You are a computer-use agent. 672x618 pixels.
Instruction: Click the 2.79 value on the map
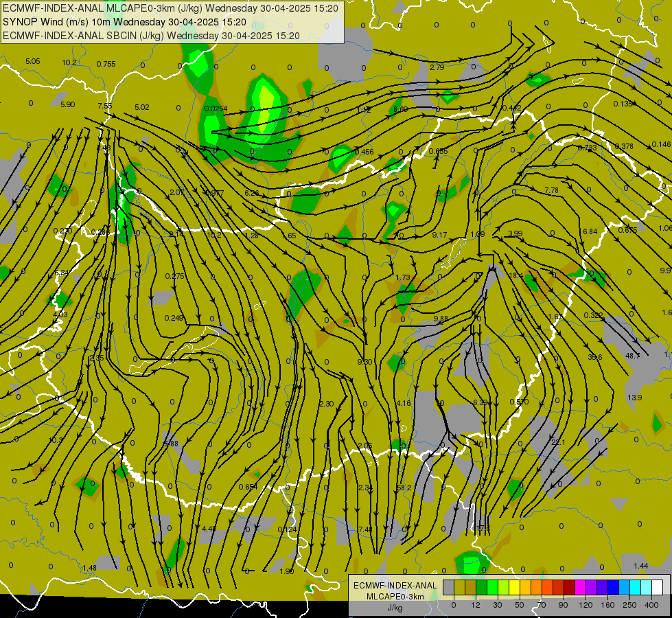pyautogui.click(x=437, y=67)
